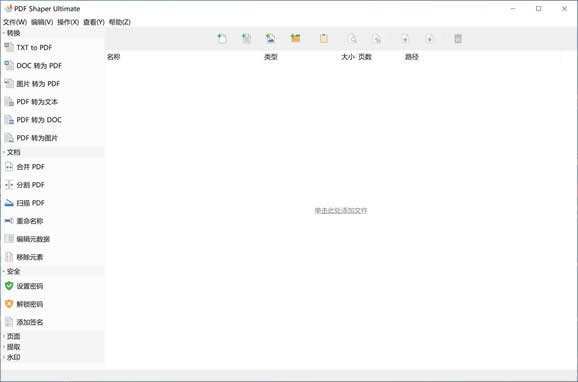Open the 编辑(V) menu

(42, 22)
